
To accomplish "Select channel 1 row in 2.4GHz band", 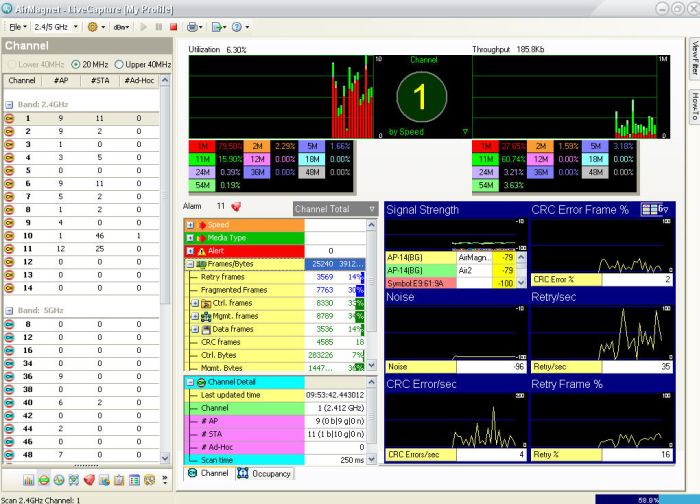I will [x=81, y=118].
